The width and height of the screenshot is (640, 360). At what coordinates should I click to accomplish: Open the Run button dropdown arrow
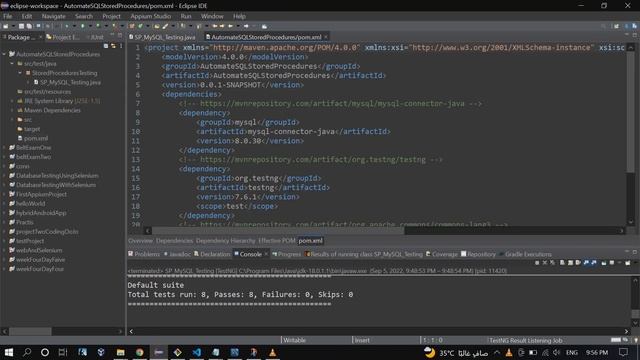pos(90,26)
